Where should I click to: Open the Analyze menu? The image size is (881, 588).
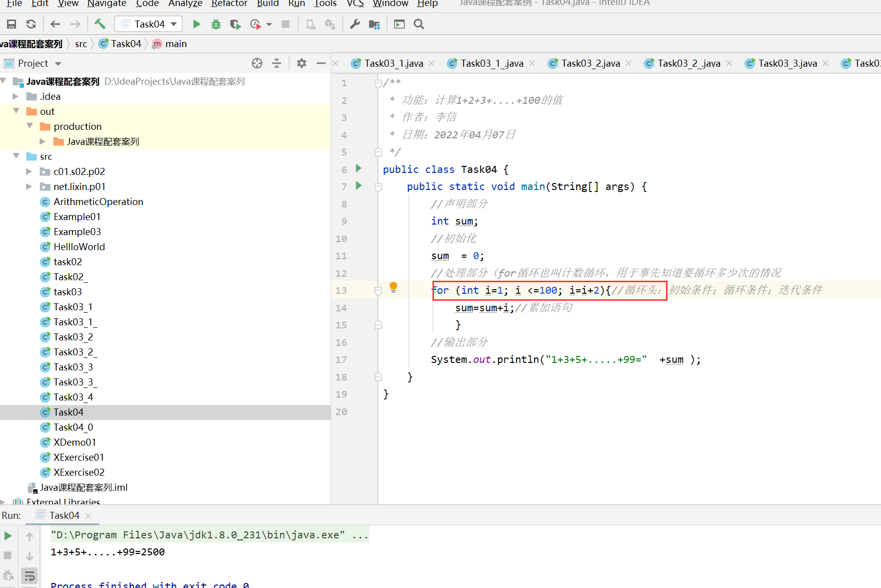click(185, 4)
